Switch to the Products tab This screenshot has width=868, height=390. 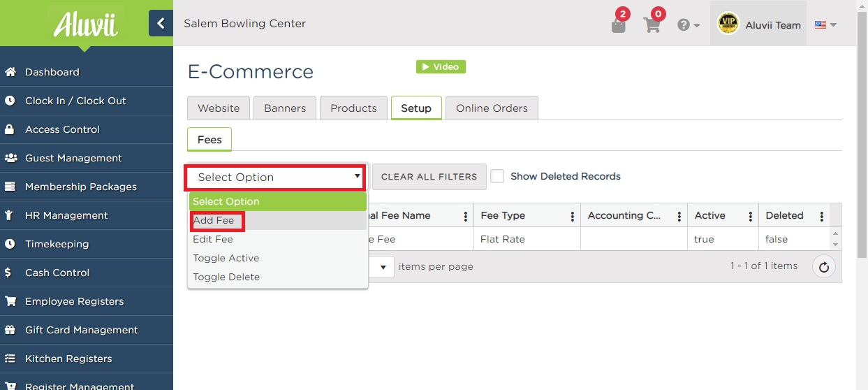point(353,108)
